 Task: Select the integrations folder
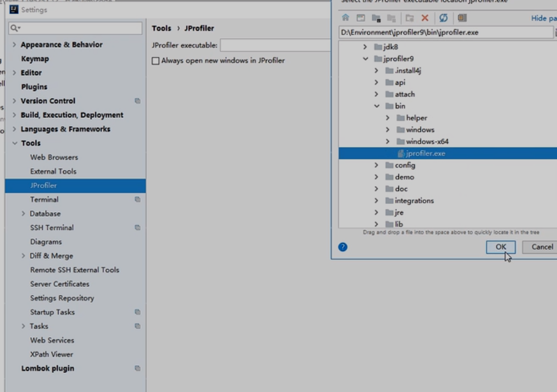coord(414,201)
